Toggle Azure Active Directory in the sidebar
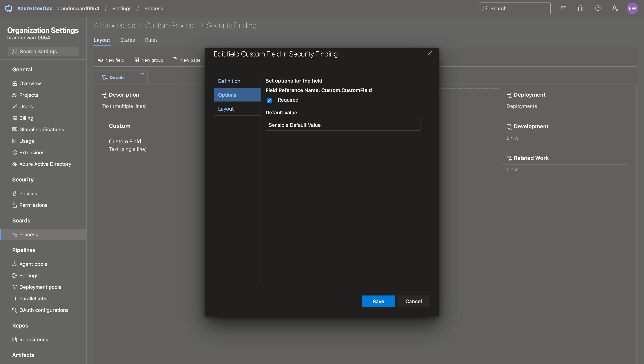This screenshot has height=364, width=644. click(x=45, y=164)
